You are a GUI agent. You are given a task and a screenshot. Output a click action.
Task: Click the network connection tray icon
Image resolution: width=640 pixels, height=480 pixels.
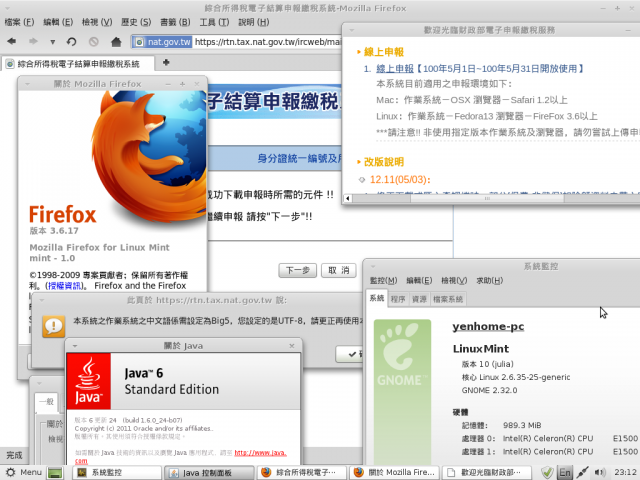tap(583, 473)
